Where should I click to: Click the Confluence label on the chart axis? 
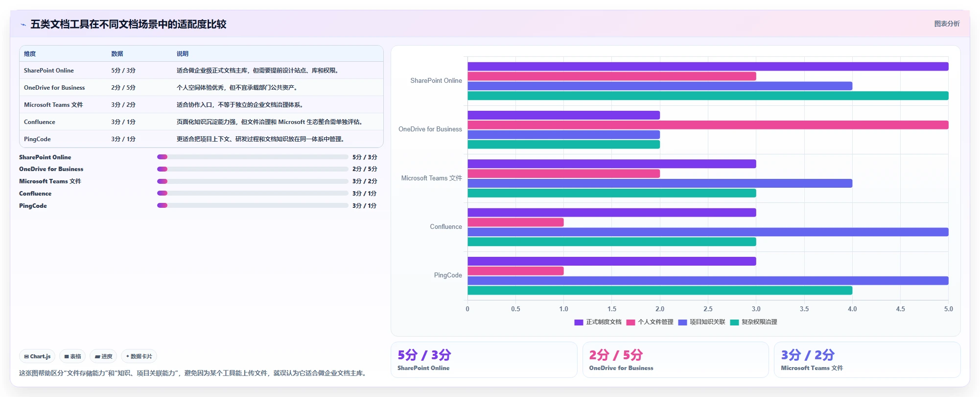pos(446,227)
